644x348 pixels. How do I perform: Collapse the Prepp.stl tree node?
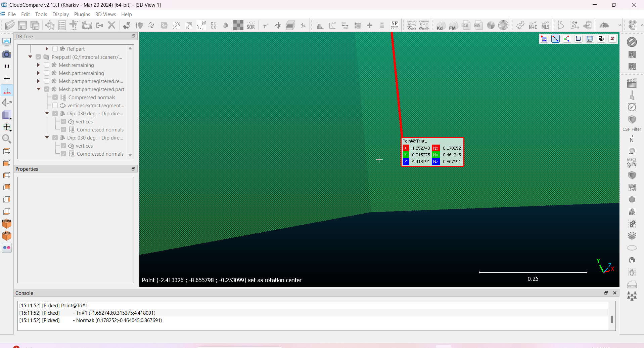click(x=30, y=57)
